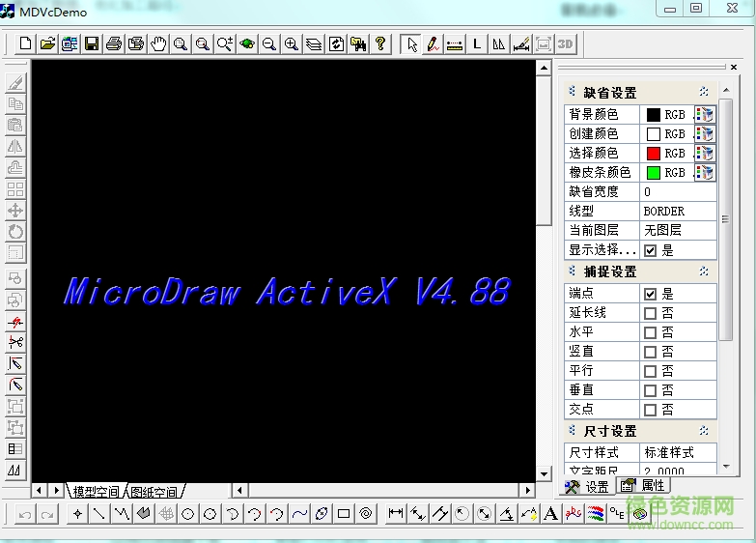Open the 当前图层 无图层 value field

click(678, 230)
